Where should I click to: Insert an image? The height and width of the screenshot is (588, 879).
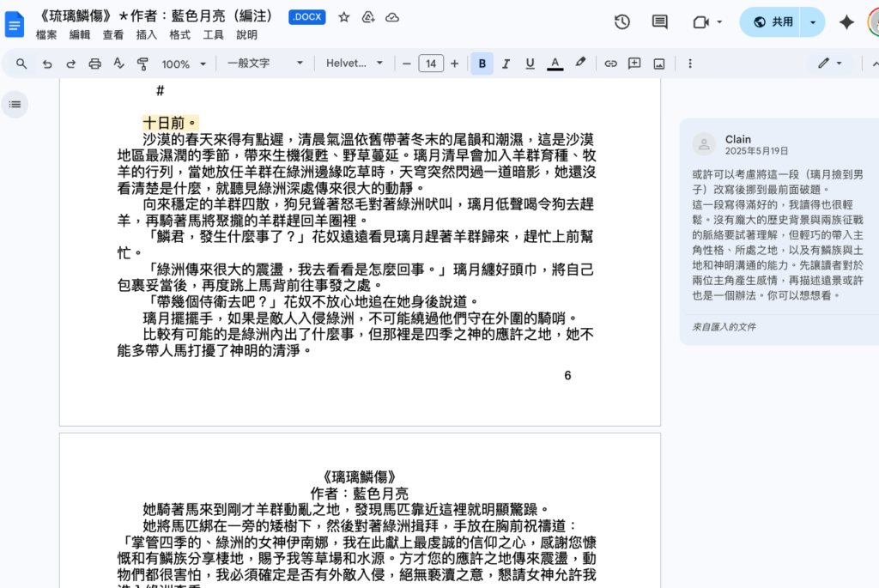tap(659, 64)
